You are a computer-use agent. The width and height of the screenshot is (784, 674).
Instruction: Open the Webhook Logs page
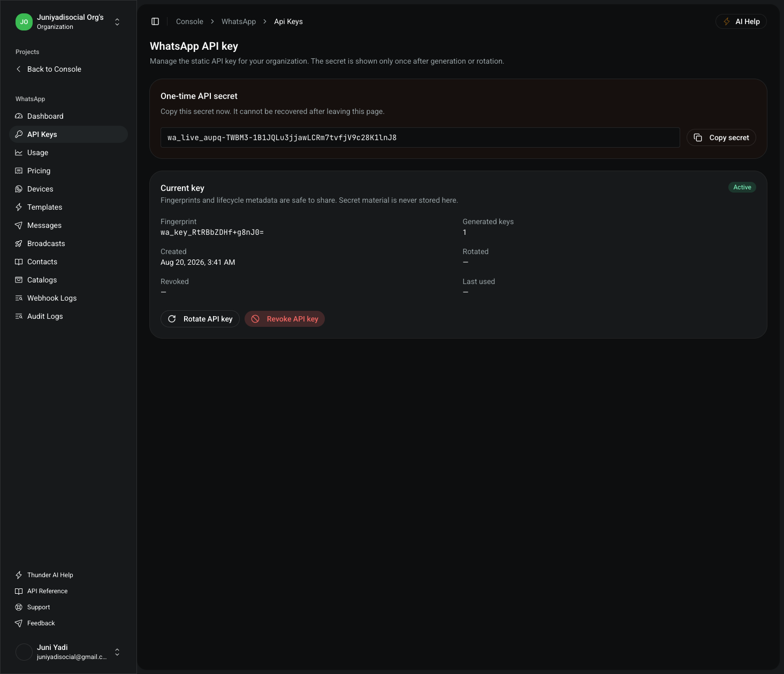(68, 298)
